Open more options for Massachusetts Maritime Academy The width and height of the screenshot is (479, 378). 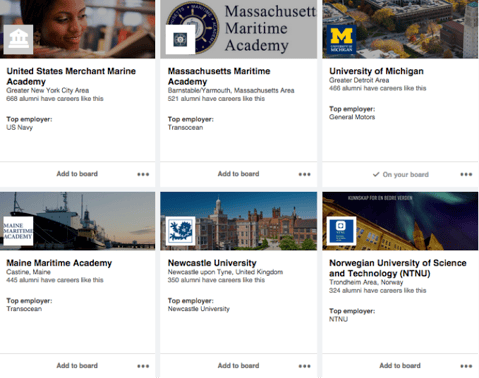pyautogui.click(x=305, y=174)
